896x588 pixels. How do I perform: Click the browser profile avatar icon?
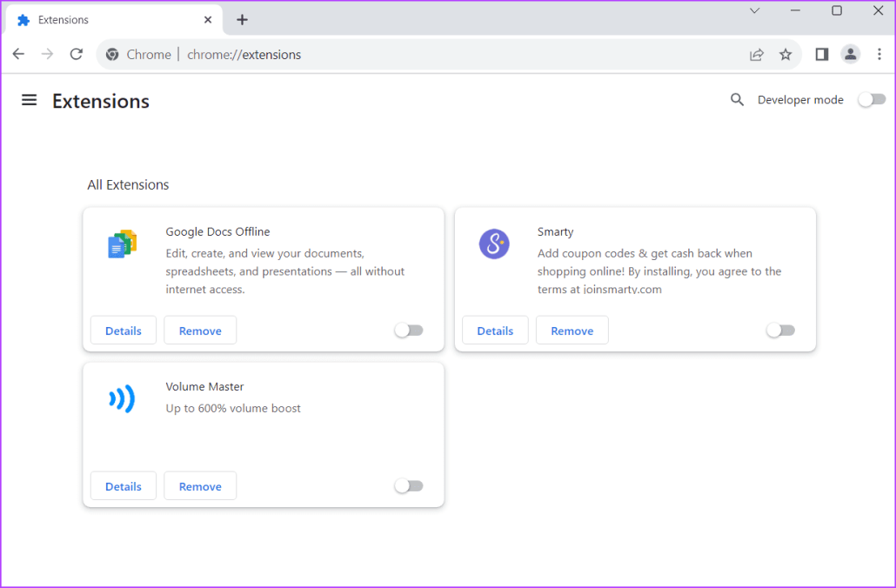(850, 54)
